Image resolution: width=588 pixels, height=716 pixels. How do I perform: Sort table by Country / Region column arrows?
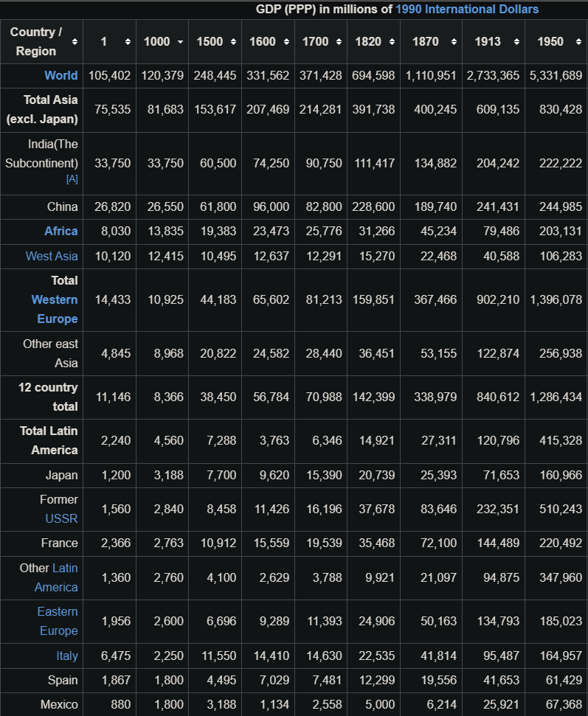(x=75, y=41)
